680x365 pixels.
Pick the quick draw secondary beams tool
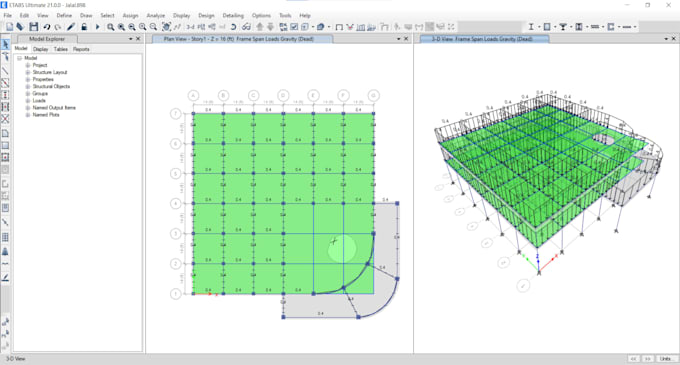(5, 107)
